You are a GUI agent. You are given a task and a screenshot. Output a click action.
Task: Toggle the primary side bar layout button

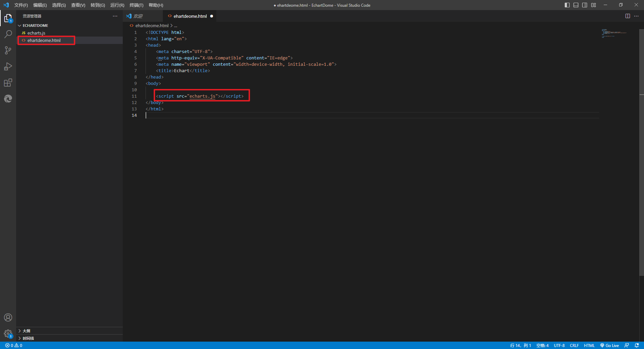click(x=567, y=5)
